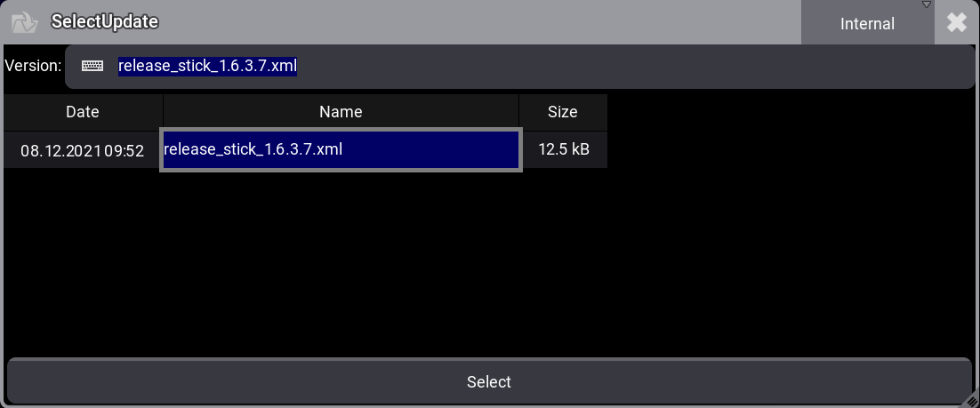Close the SelectUpdate dialog with X
The height and width of the screenshot is (408, 980).
[957, 23]
